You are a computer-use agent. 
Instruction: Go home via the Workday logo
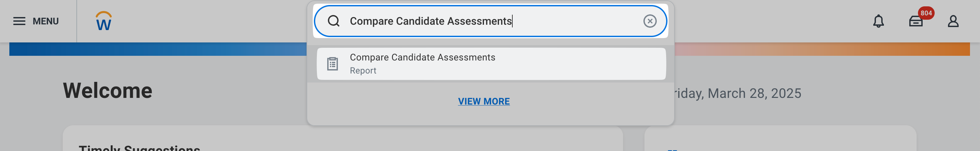pos(103,21)
